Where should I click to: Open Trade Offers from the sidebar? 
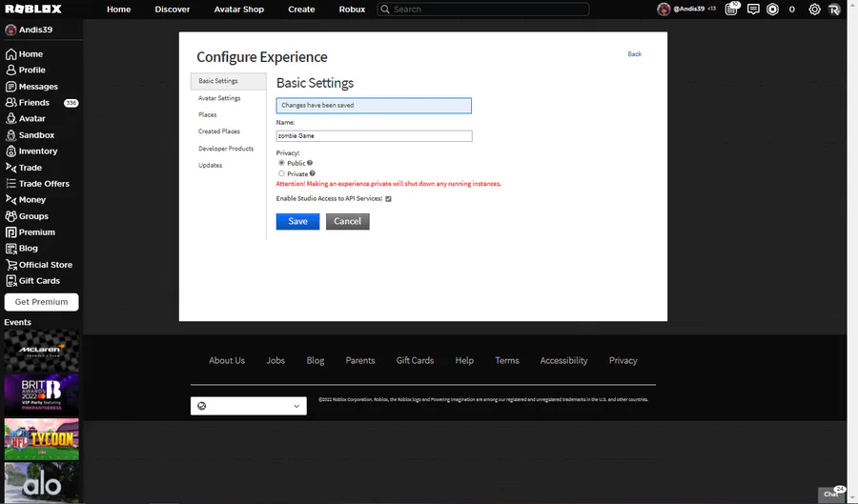click(x=42, y=184)
